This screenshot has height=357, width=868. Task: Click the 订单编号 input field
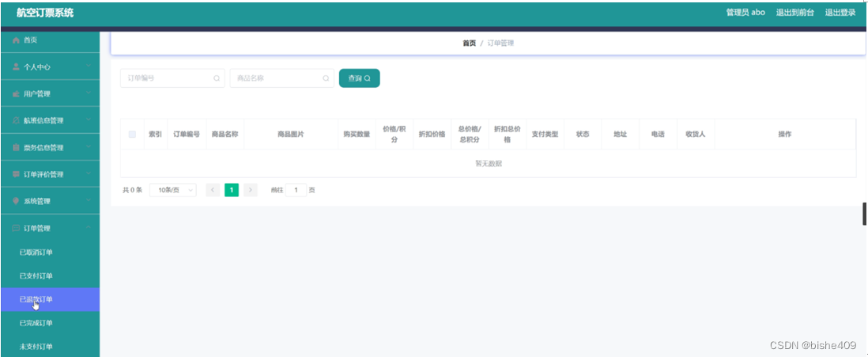(x=172, y=78)
